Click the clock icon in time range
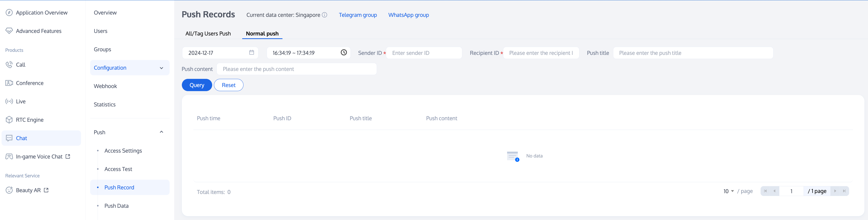The image size is (868, 220). pyautogui.click(x=343, y=52)
